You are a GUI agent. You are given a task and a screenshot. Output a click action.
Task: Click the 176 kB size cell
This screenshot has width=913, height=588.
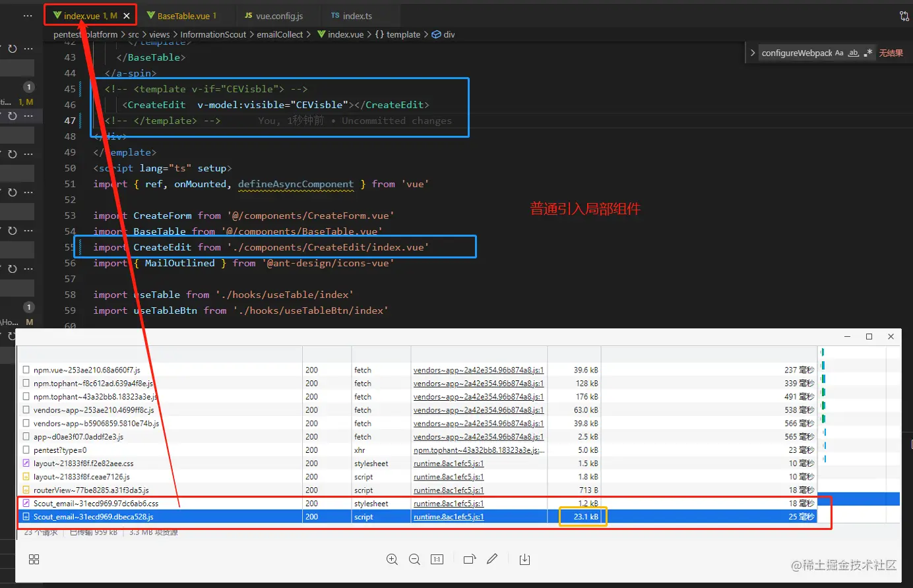[586, 397]
